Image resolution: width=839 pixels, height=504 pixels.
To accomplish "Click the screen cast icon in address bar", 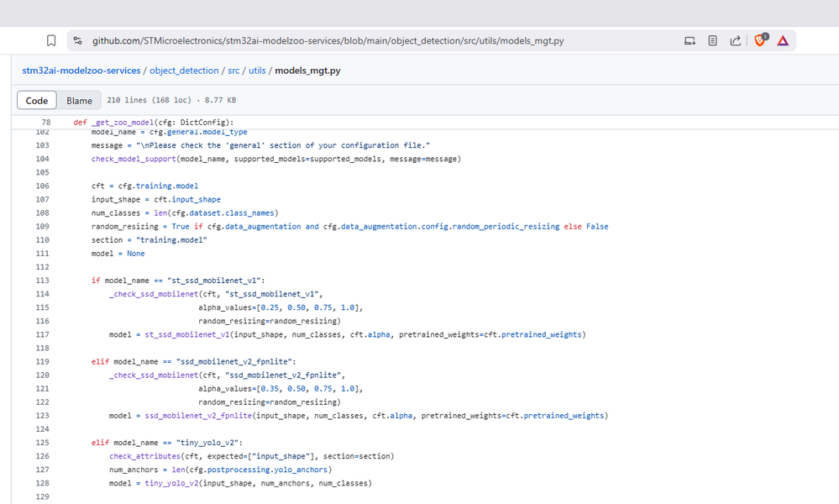I will 690,40.
